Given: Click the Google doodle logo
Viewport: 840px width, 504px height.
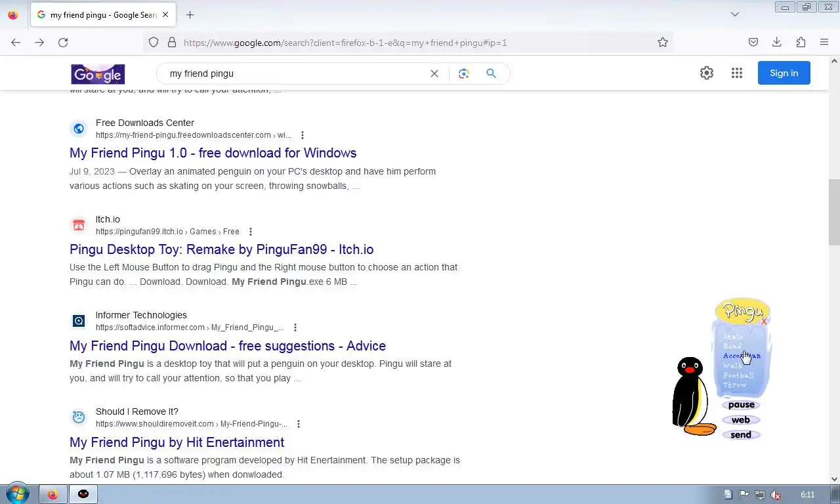Looking at the screenshot, I should (x=98, y=74).
